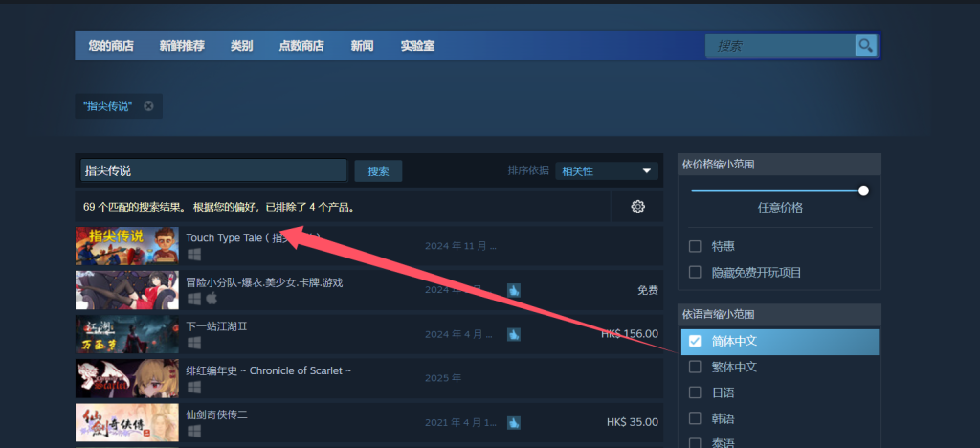
Task: Click the 任意价格 label
Action: pyautogui.click(x=780, y=208)
